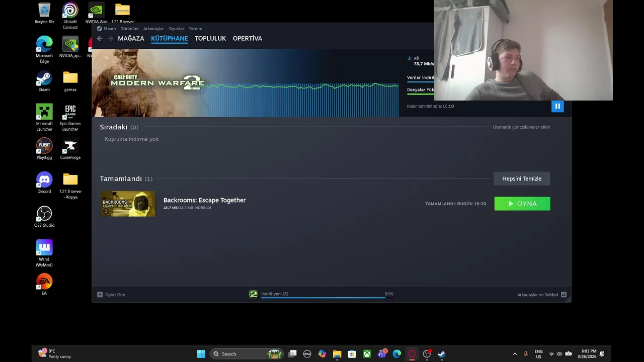Open Arkadaşlar ve Sohbet friends chat

point(542,295)
